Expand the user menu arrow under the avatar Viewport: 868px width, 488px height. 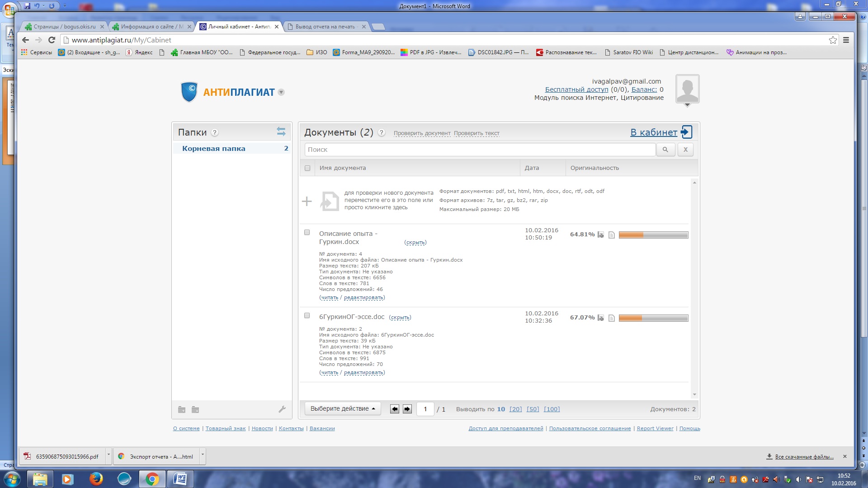(x=687, y=105)
